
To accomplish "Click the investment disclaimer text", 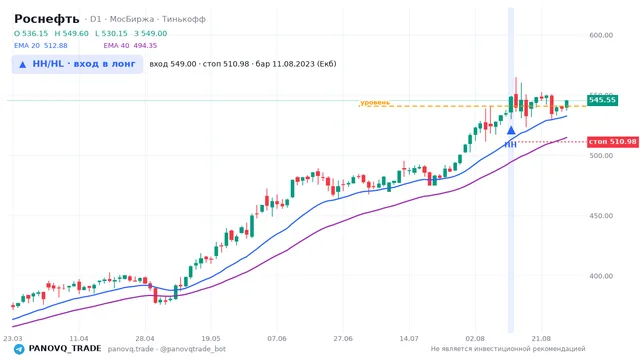I will tap(508, 349).
